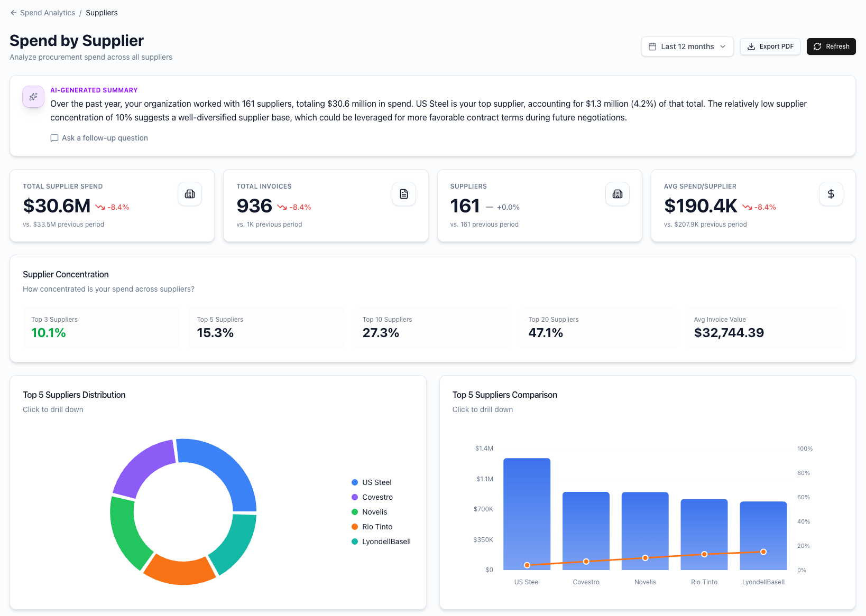Click Ask a follow-up question
Image resolution: width=866 pixels, height=616 pixels.
[104, 138]
